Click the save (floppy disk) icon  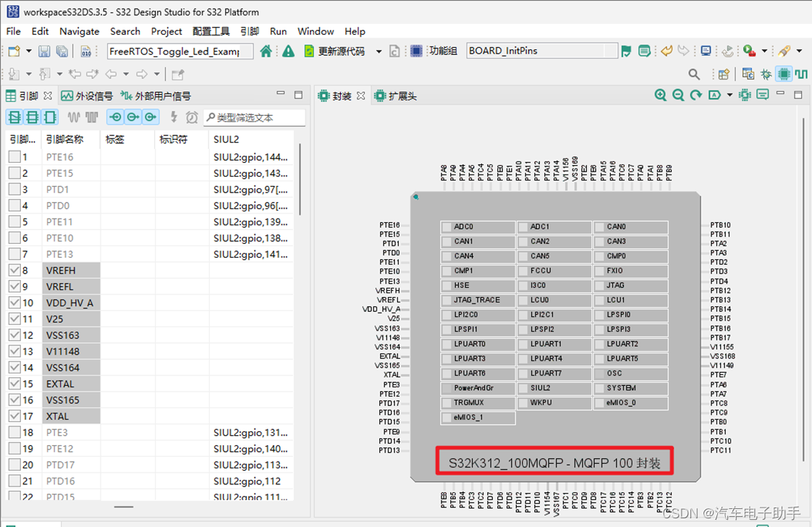click(x=44, y=51)
